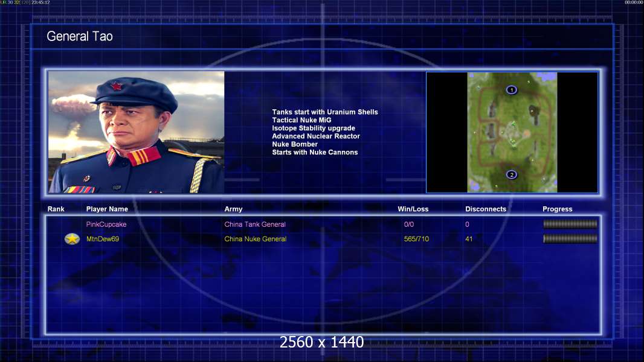644x362 pixels.
Task: Click the Tactical Nuke MiG ability text
Action: [x=301, y=120]
